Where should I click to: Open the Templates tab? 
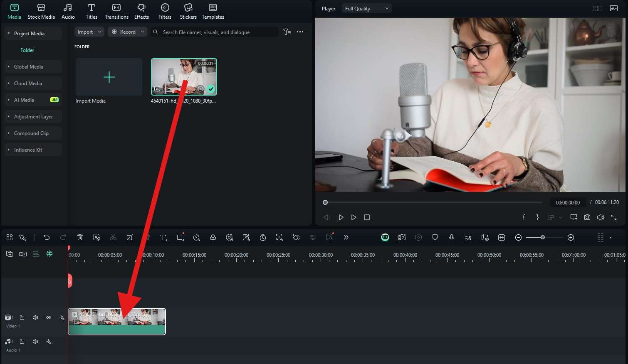[x=213, y=12]
